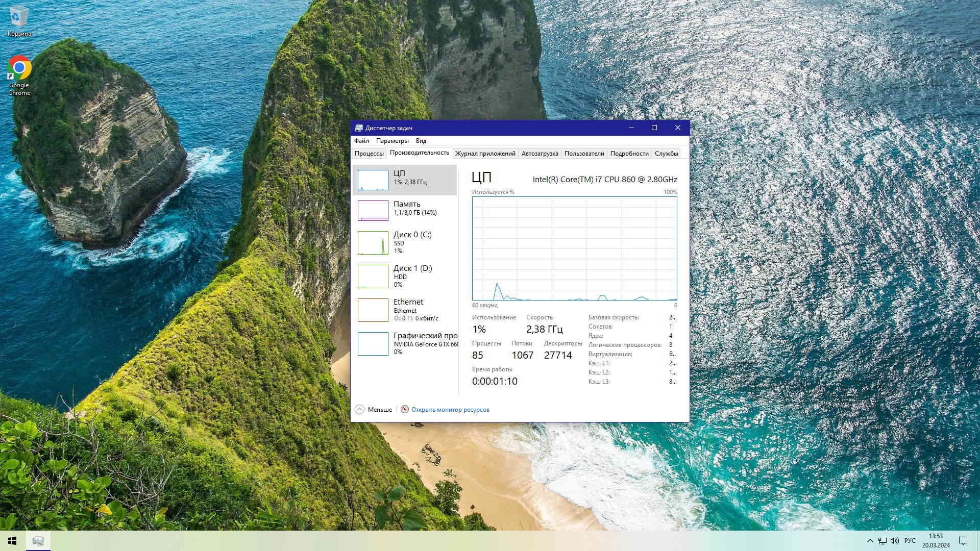Click the volume speaker tray icon
Viewport: 980px width, 551px height.
click(x=894, y=540)
